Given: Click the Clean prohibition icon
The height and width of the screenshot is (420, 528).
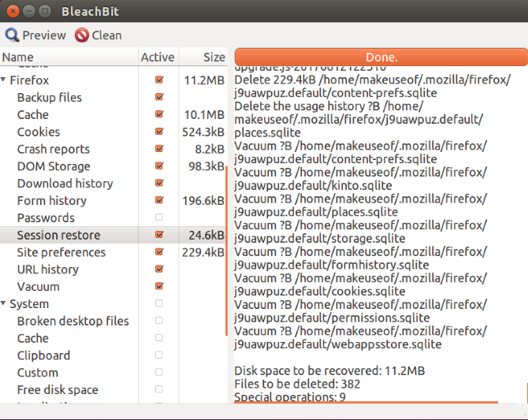Looking at the screenshot, I should 82,35.
